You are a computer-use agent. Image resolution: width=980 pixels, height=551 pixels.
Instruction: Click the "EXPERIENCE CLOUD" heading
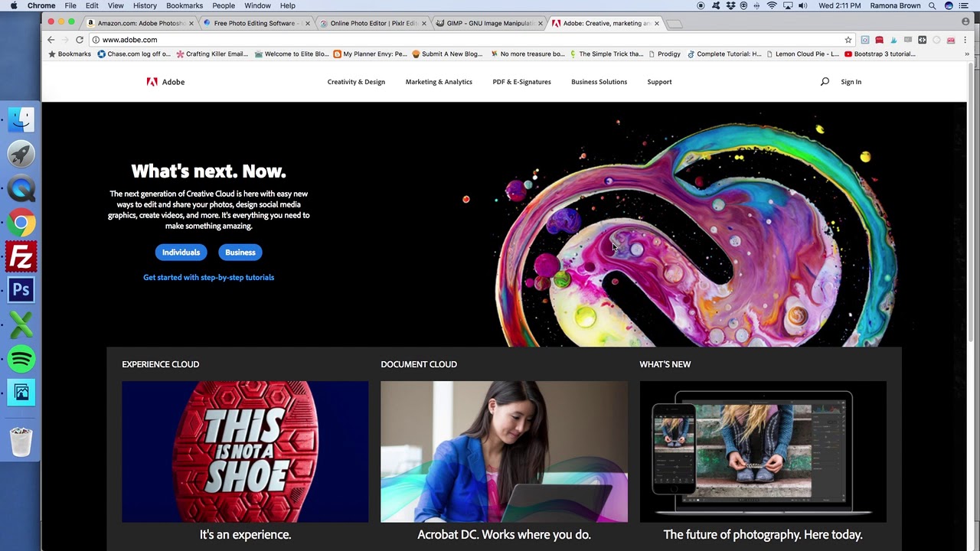pyautogui.click(x=161, y=364)
